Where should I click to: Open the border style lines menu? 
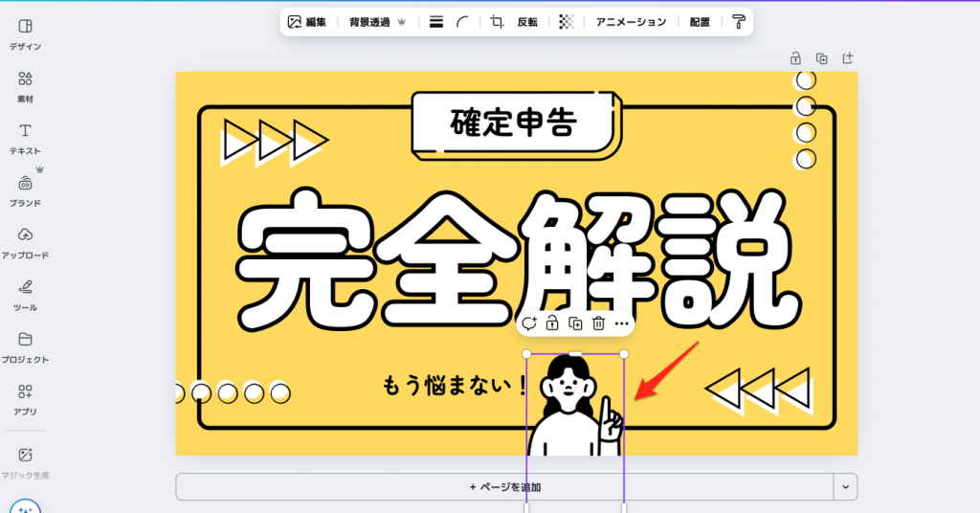coord(436,21)
